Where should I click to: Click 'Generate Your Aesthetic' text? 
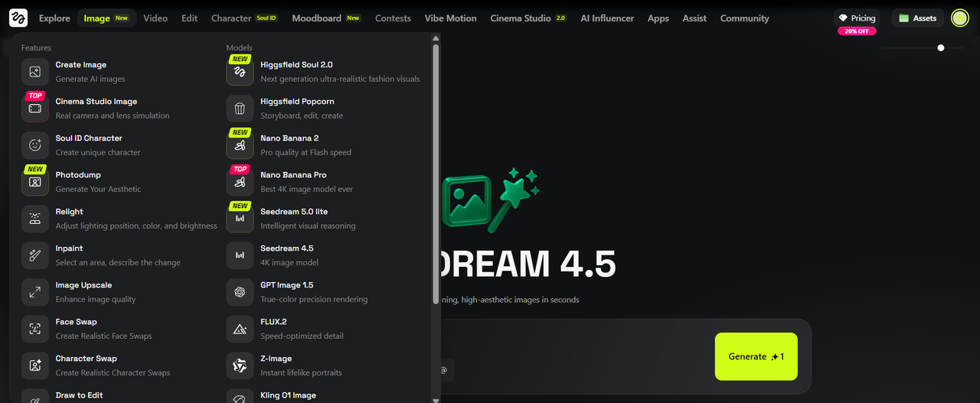click(98, 189)
